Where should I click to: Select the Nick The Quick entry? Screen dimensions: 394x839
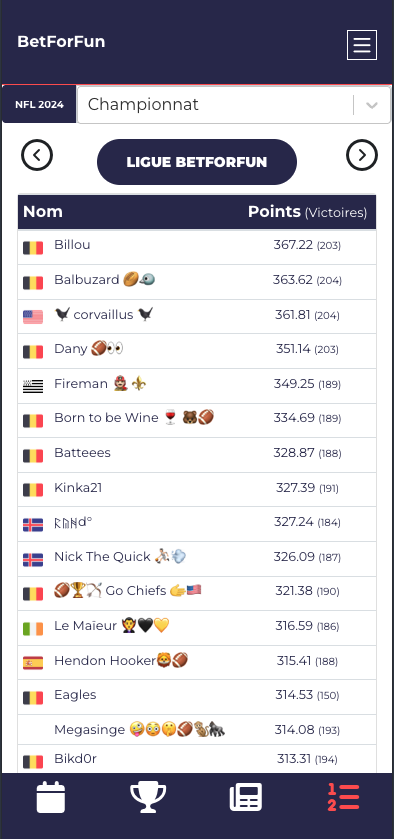pos(197,559)
